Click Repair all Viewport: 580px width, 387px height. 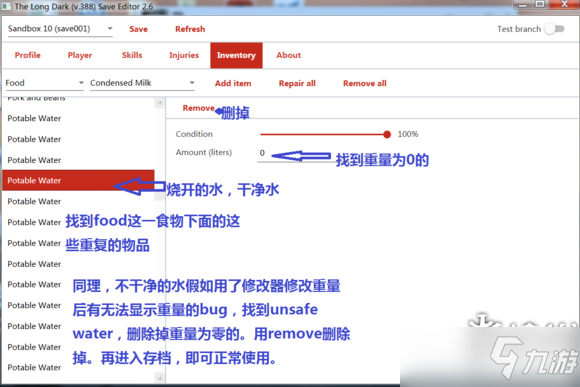(297, 83)
